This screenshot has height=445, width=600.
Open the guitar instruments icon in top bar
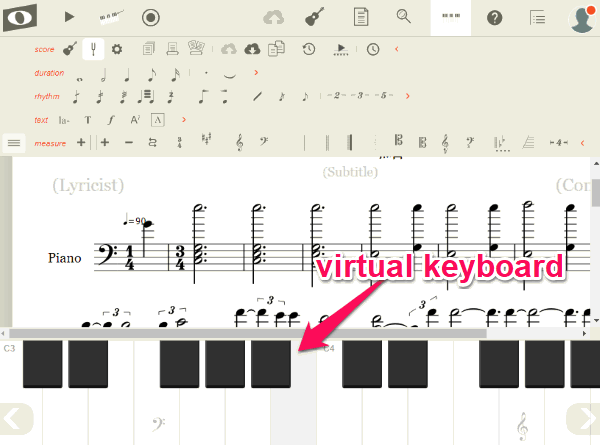(x=315, y=17)
